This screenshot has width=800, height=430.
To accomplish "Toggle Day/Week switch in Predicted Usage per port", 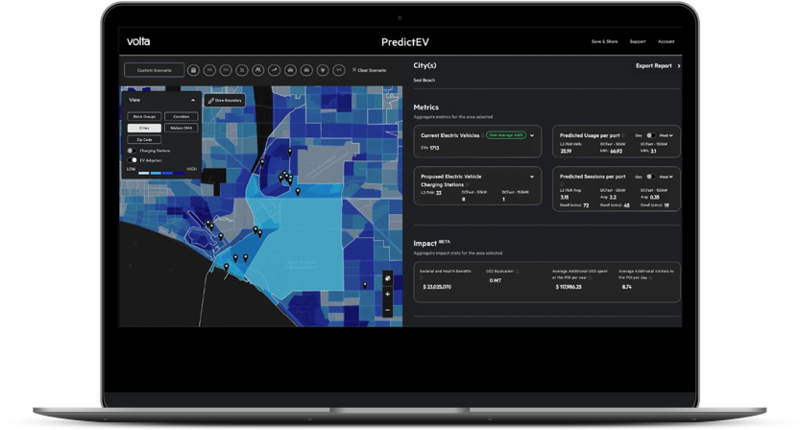I will pos(650,134).
